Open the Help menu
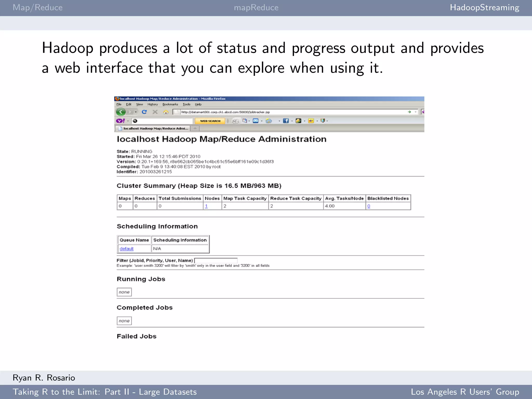The width and height of the screenshot is (532, 399). tap(198, 104)
